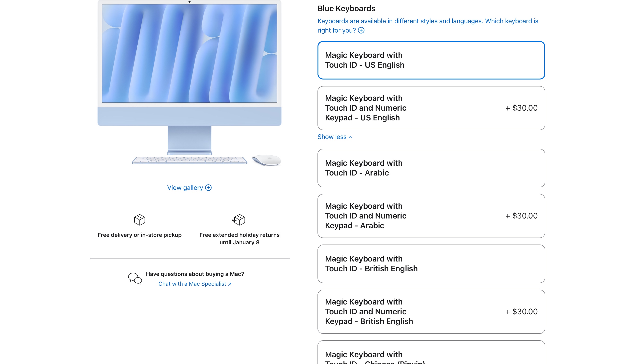This screenshot has height=364, width=635.
Task: Choose Numeric Keypad Arabic keyboard option
Action: (431, 216)
